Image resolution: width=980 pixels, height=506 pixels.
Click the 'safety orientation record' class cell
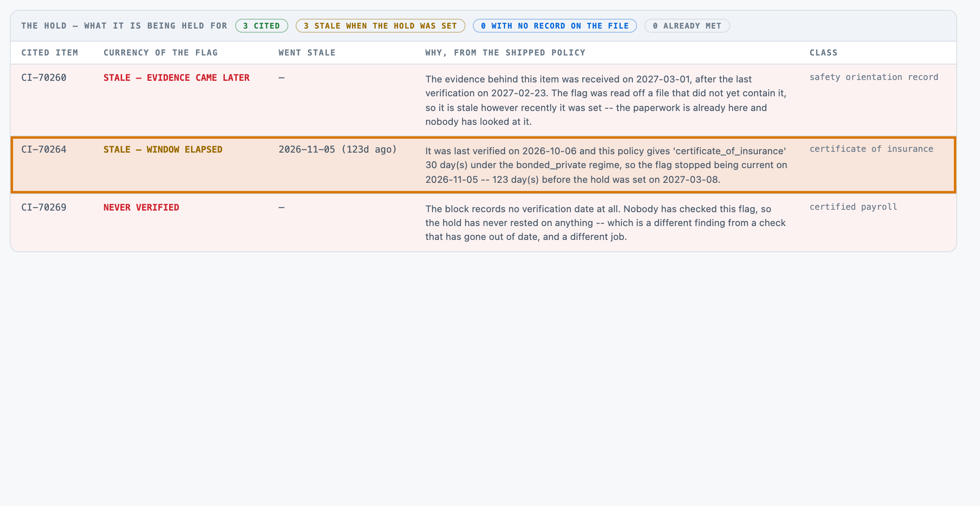[874, 77]
